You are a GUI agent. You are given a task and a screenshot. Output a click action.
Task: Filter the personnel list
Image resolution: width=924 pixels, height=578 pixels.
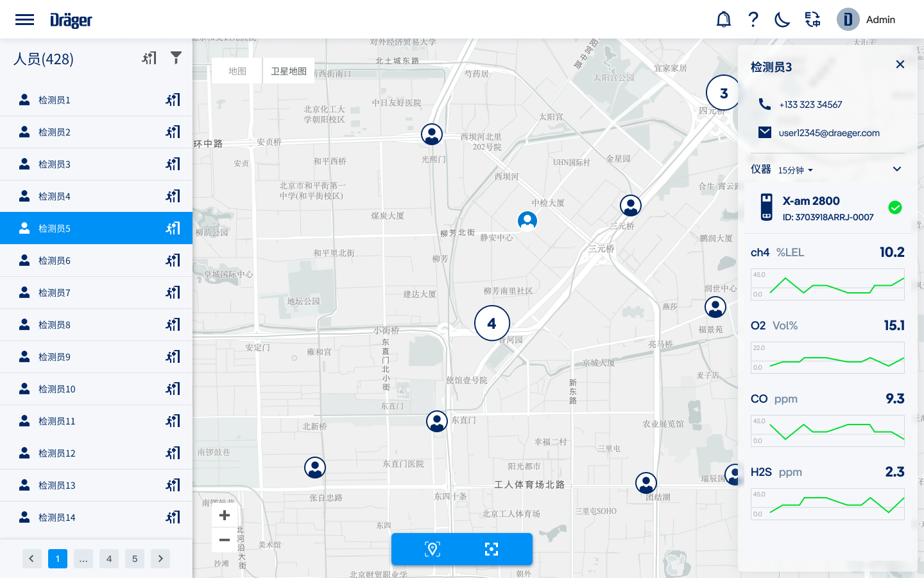176,58
